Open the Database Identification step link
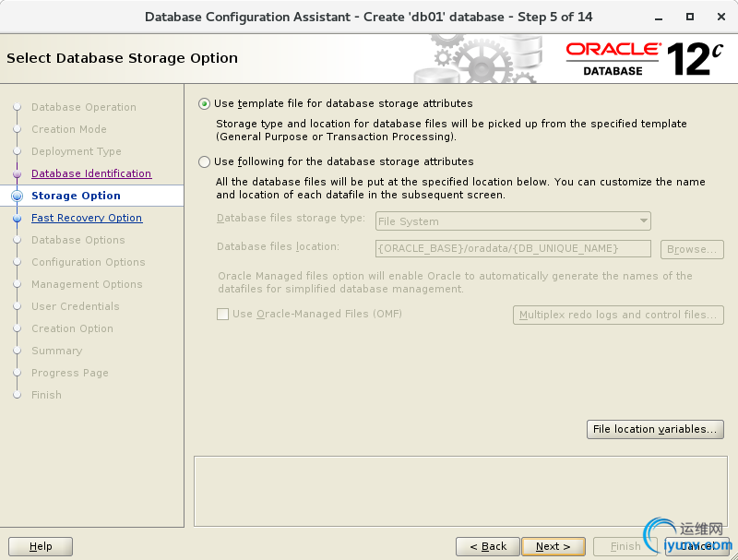The image size is (738, 560). pos(91,173)
